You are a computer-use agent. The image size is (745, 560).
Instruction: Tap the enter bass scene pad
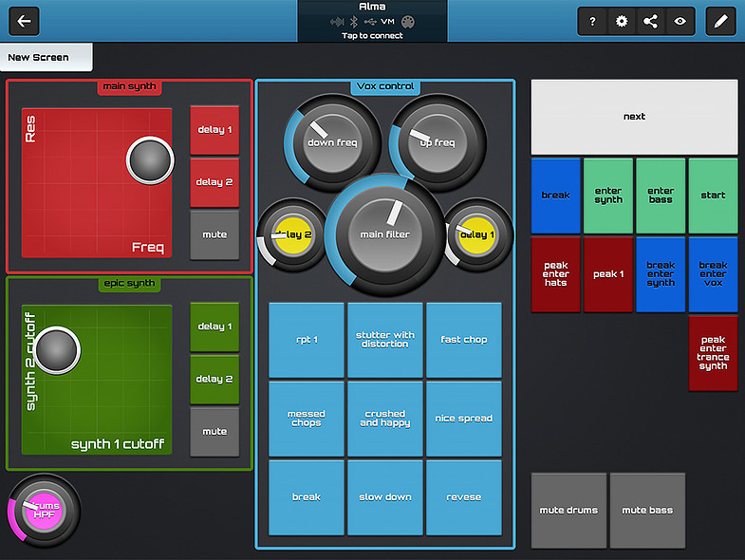click(661, 196)
